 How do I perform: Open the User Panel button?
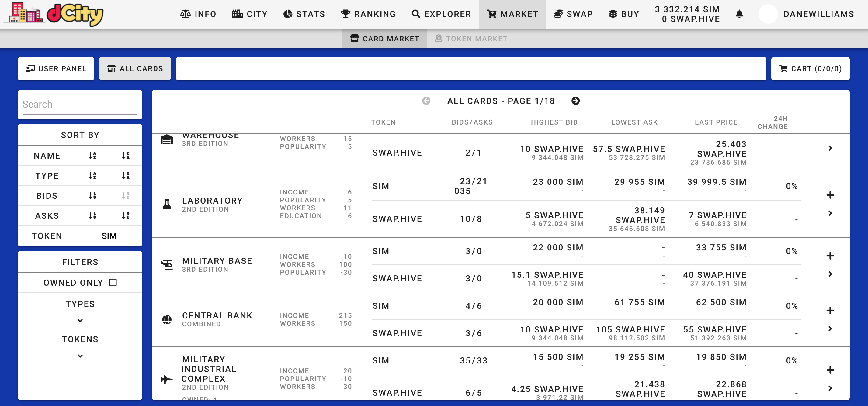coord(56,69)
